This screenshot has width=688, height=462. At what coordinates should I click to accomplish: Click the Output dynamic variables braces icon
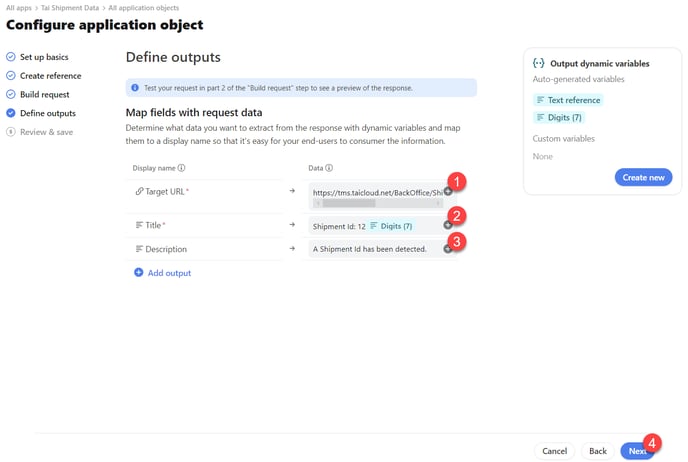(539, 63)
